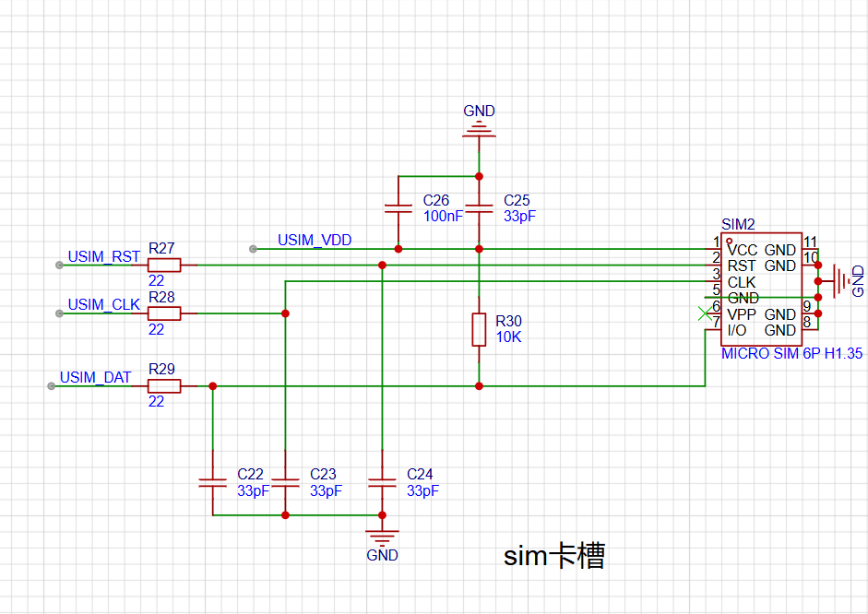Select the sim卡槽 title text
The height and width of the screenshot is (614, 868).
(x=554, y=555)
